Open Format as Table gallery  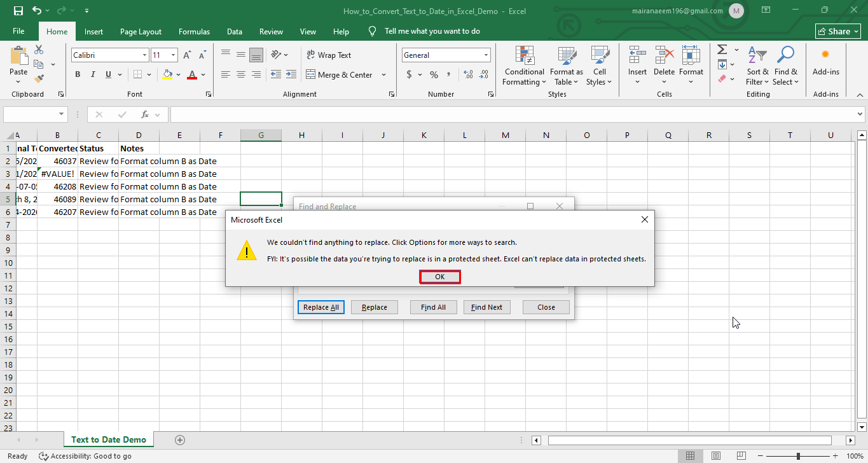567,66
